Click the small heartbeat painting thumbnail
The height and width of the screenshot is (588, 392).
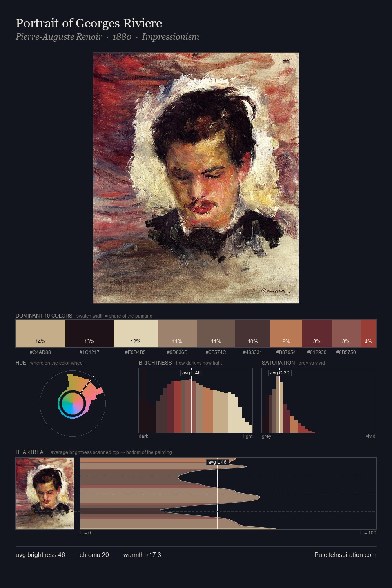45,494
